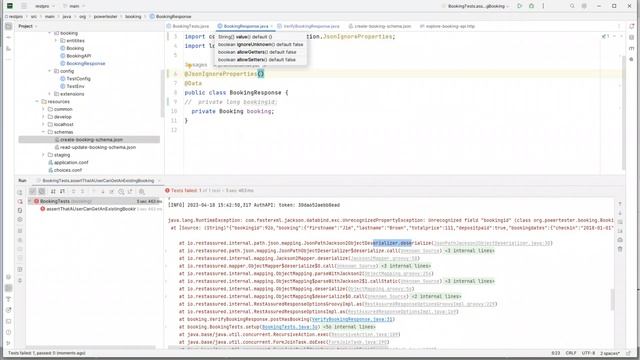Image resolution: width=640 pixels, height=360 pixels.
Task: Switch to create-booking-schema.json editor tab
Action: pyautogui.click(x=379, y=26)
